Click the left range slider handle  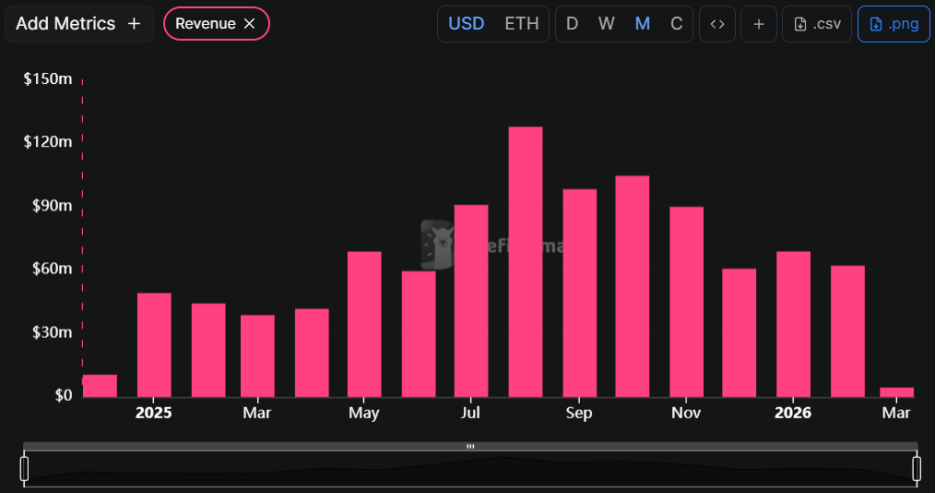(x=25, y=468)
